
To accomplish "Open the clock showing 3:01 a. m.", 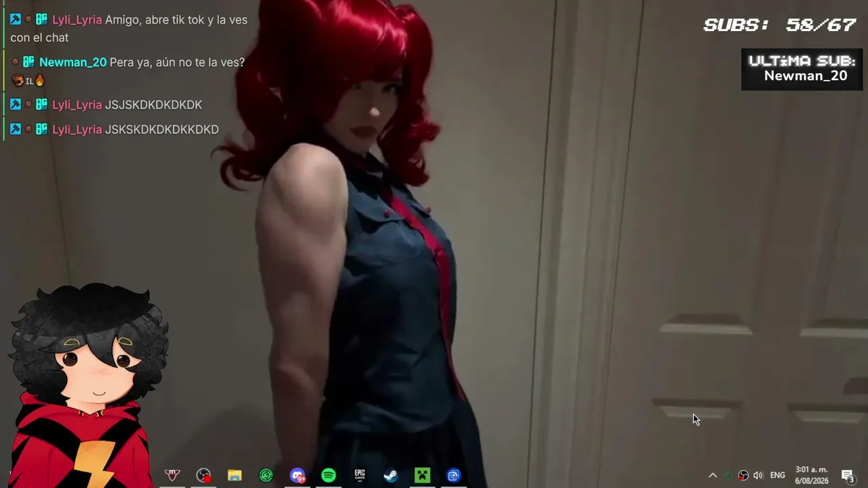I will pos(812,475).
